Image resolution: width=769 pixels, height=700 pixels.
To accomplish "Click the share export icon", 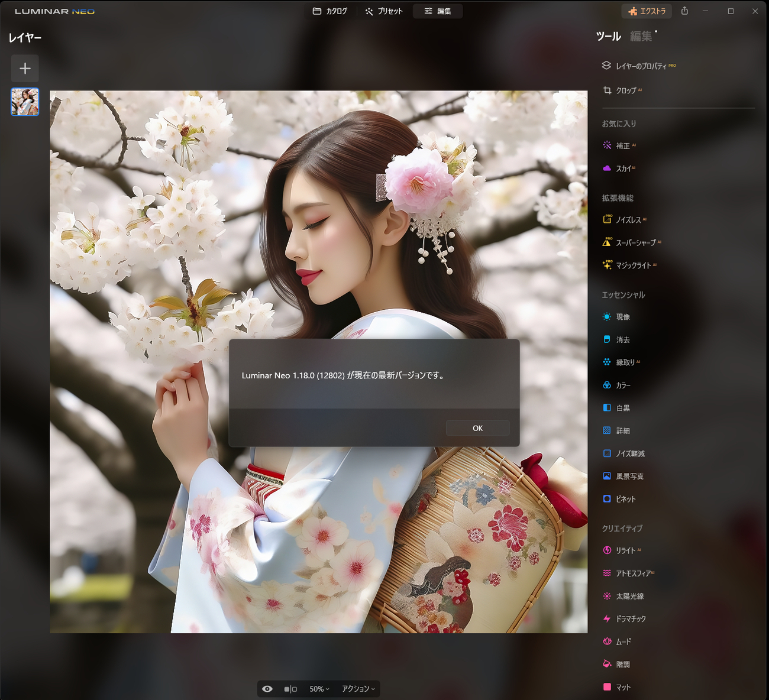I will pos(684,11).
